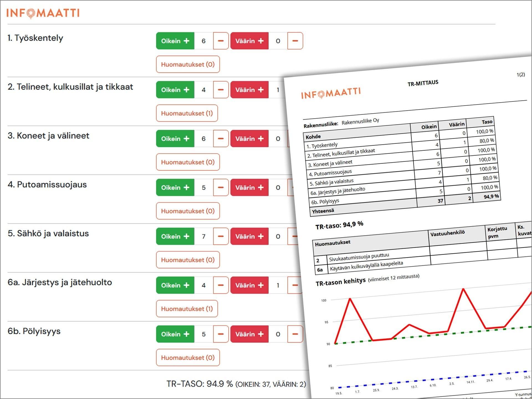This screenshot has height=399, width=532.
Task: Click 'Sivukaatumissuoja puuttuu' remark in the report
Action: [359, 257]
